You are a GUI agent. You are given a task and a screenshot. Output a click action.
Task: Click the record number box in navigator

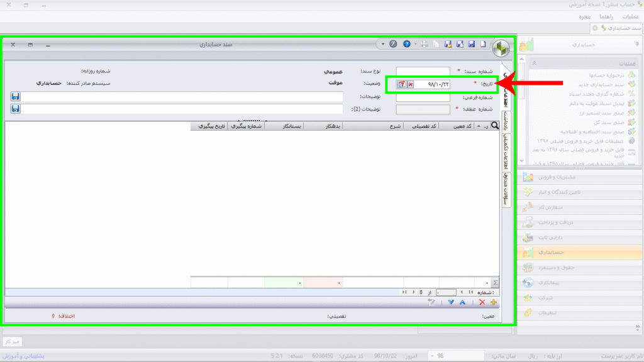[446, 292]
